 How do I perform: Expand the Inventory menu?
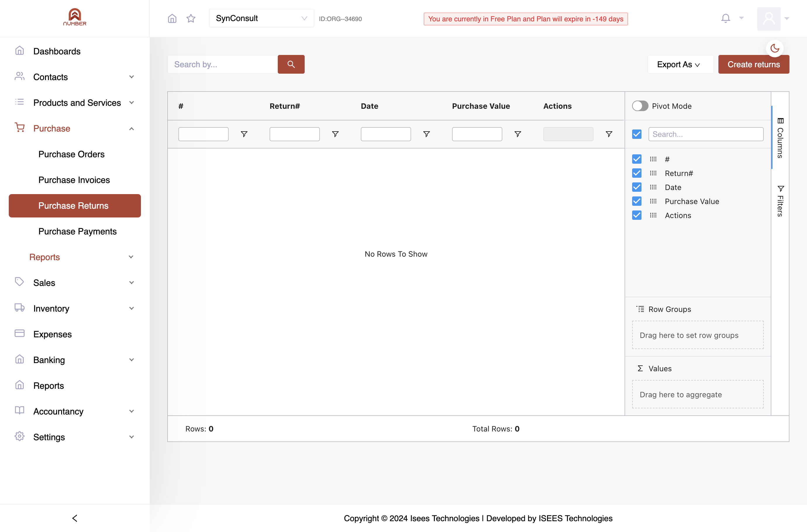(75, 308)
